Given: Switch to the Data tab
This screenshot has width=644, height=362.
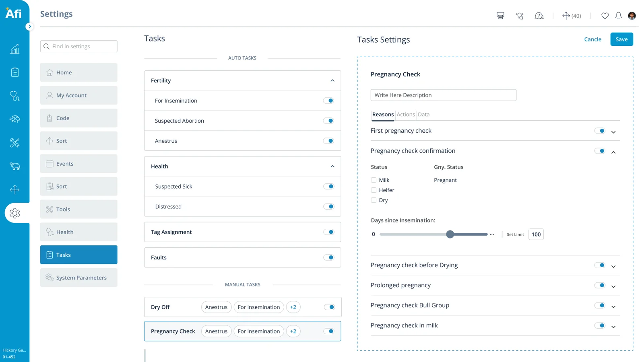Looking at the screenshot, I should point(423,115).
